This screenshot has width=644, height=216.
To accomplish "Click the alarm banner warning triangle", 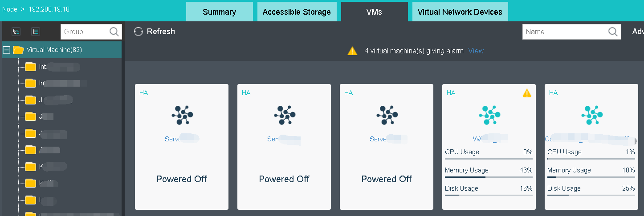I will (x=352, y=51).
